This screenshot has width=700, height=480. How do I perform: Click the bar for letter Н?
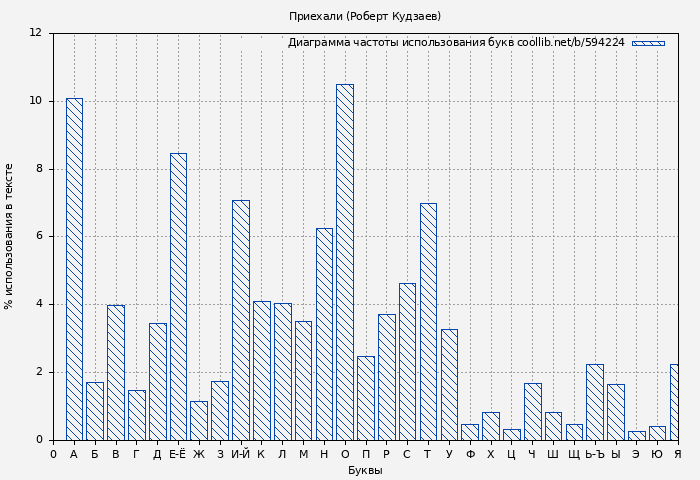(x=324, y=334)
